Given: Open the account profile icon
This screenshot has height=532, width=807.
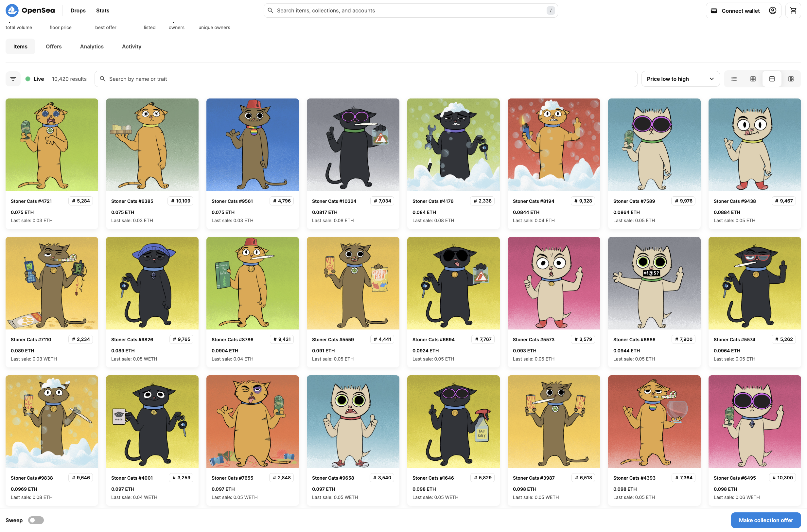Looking at the screenshot, I should (772, 10).
